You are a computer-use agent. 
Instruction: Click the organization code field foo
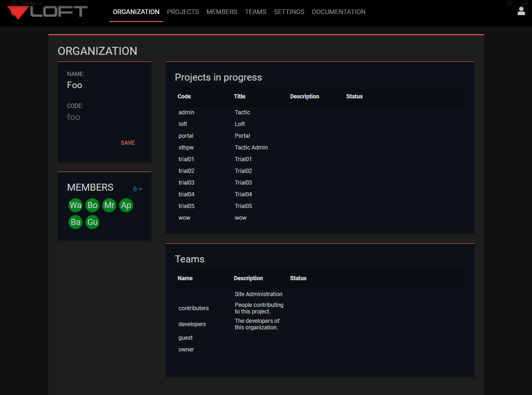point(104,117)
